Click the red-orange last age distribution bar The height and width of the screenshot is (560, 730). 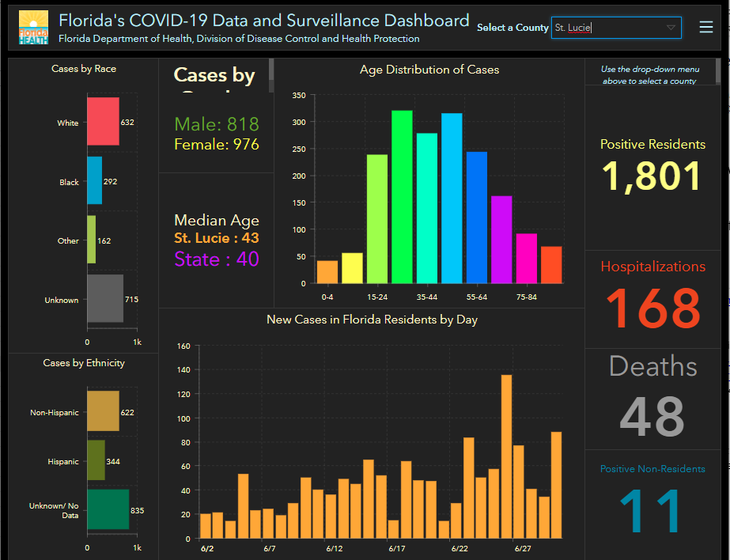(x=551, y=265)
